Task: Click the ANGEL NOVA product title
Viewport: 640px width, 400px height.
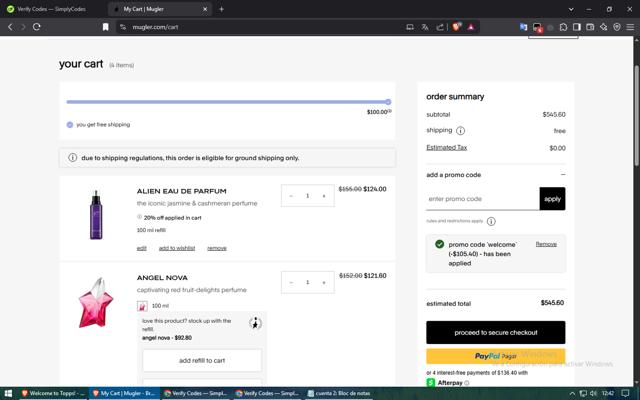Action: 162,278
